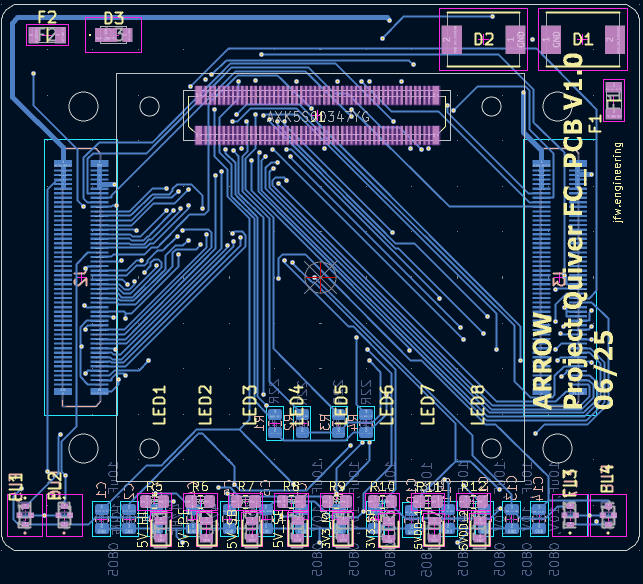Click the GND pad of D1
Viewport: 643px width, 584px height.
pyautogui.click(x=551, y=40)
